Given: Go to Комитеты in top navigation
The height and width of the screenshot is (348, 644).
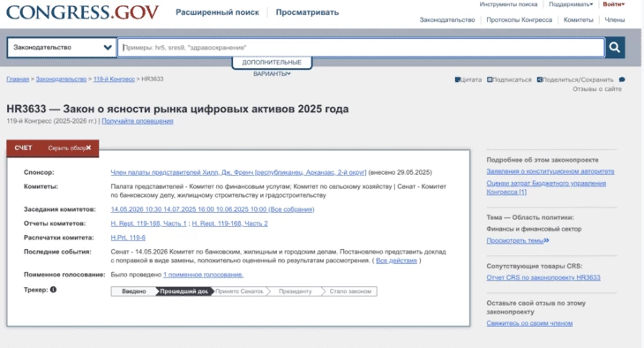Looking at the screenshot, I should click(x=579, y=19).
